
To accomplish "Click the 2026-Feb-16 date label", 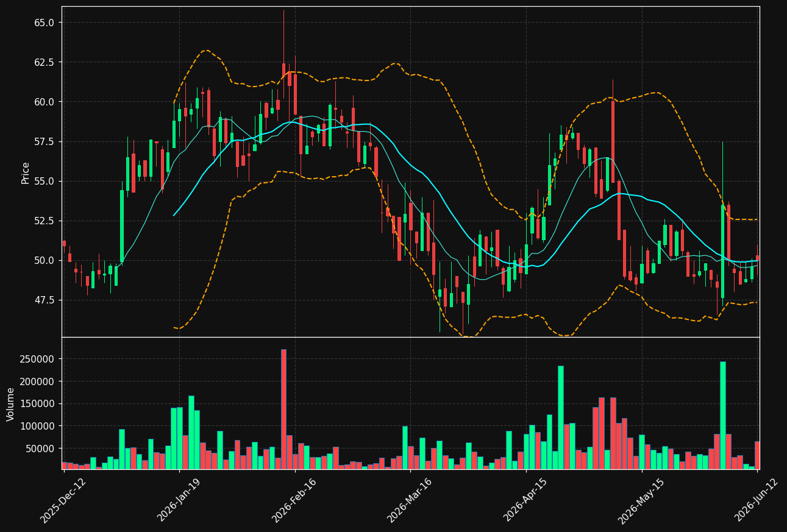I will 294,500.
